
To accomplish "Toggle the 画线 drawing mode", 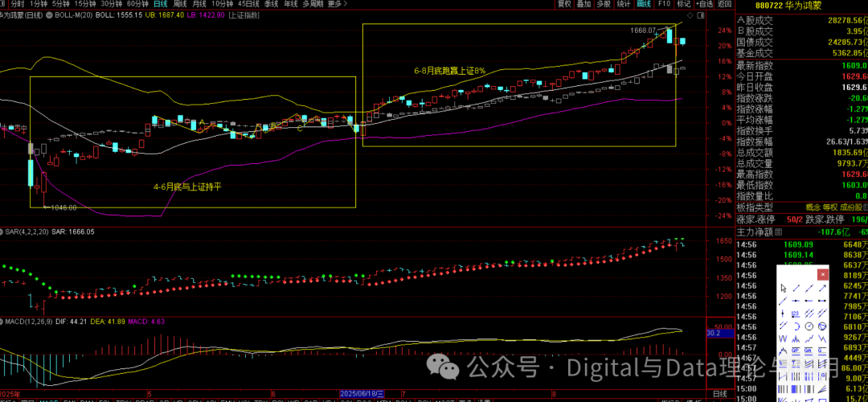I will pos(643,4).
